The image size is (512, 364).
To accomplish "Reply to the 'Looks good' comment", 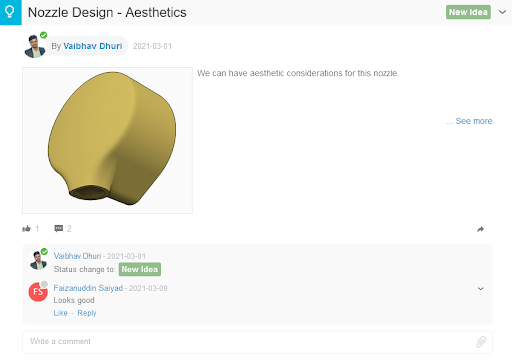I will (87, 313).
